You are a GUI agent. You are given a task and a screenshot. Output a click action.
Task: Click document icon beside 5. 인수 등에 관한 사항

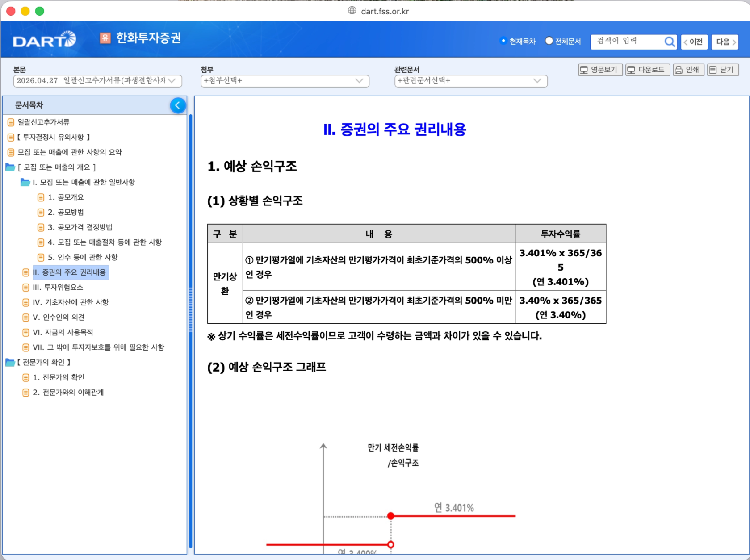41,258
